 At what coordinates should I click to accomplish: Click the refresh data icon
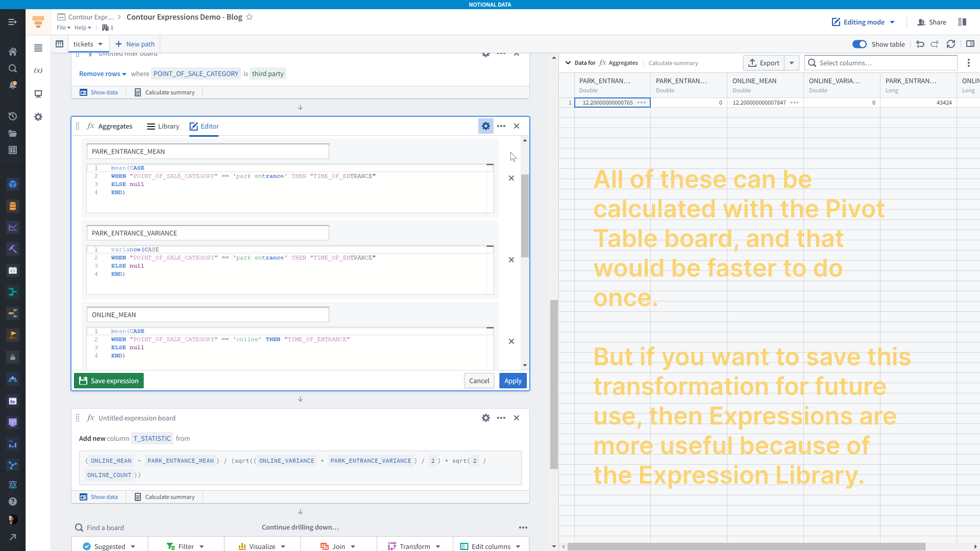(951, 44)
